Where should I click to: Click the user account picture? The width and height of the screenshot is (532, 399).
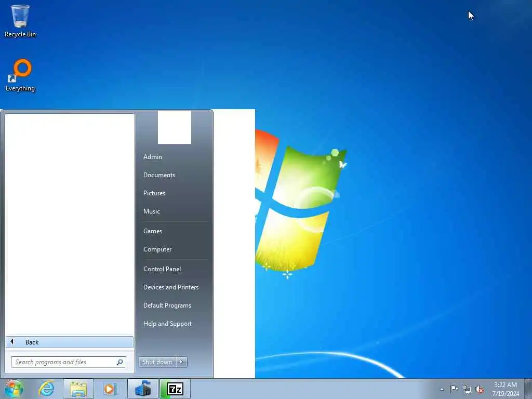[175, 127]
